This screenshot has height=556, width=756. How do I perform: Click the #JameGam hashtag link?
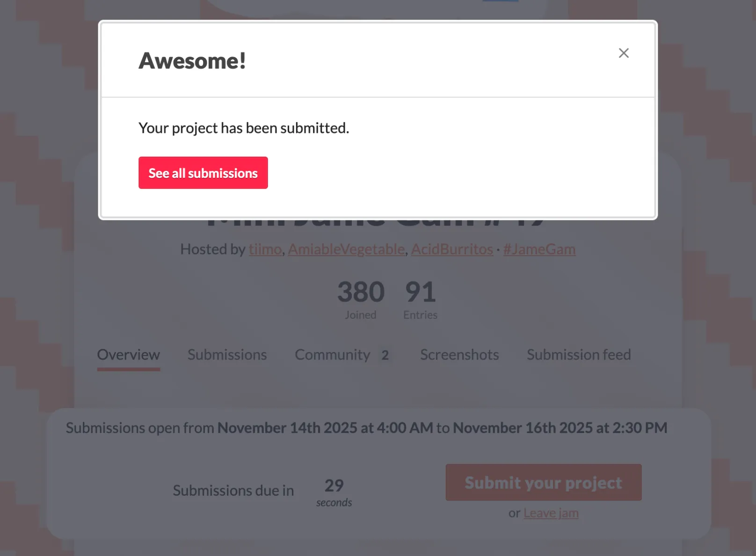tap(539, 249)
